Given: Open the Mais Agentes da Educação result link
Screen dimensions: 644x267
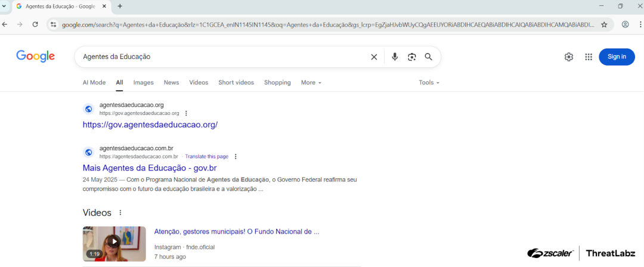Looking at the screenshot, I should (x=149, y=168).
